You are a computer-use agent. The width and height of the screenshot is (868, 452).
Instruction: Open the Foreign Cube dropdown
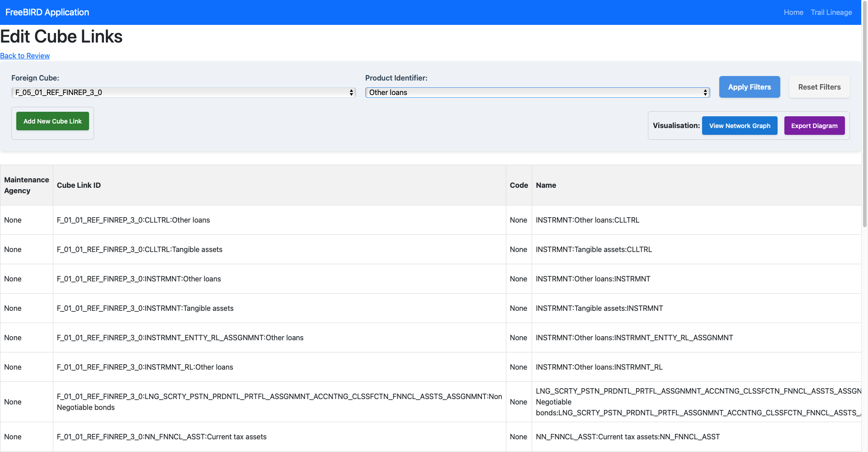183,92
